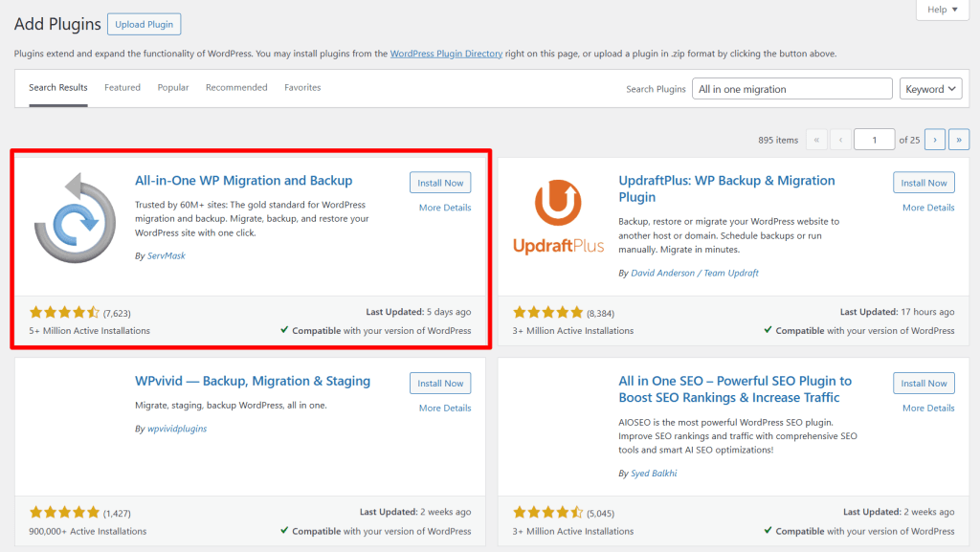Click the page number input field
The height and width of the screenshot is (552, 980).
[x=874, y=139]
